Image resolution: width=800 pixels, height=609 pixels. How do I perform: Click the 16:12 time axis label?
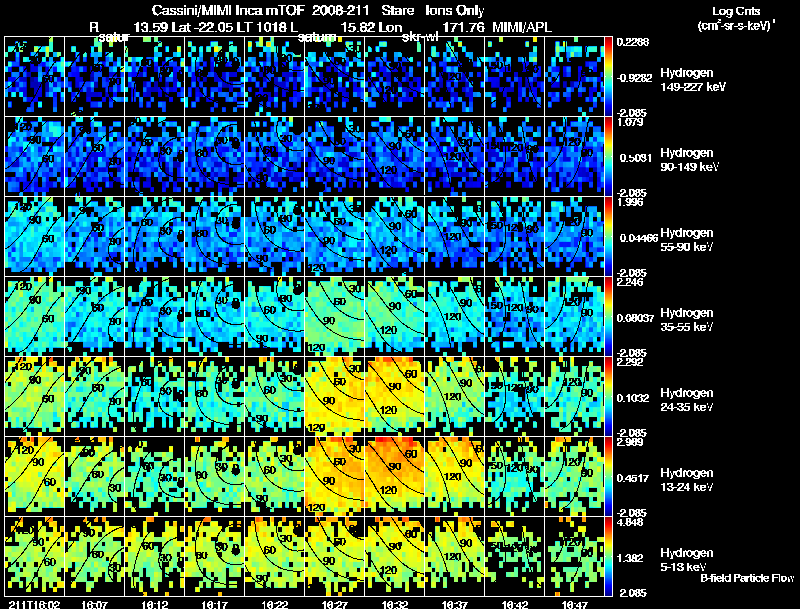coord(155,604)
